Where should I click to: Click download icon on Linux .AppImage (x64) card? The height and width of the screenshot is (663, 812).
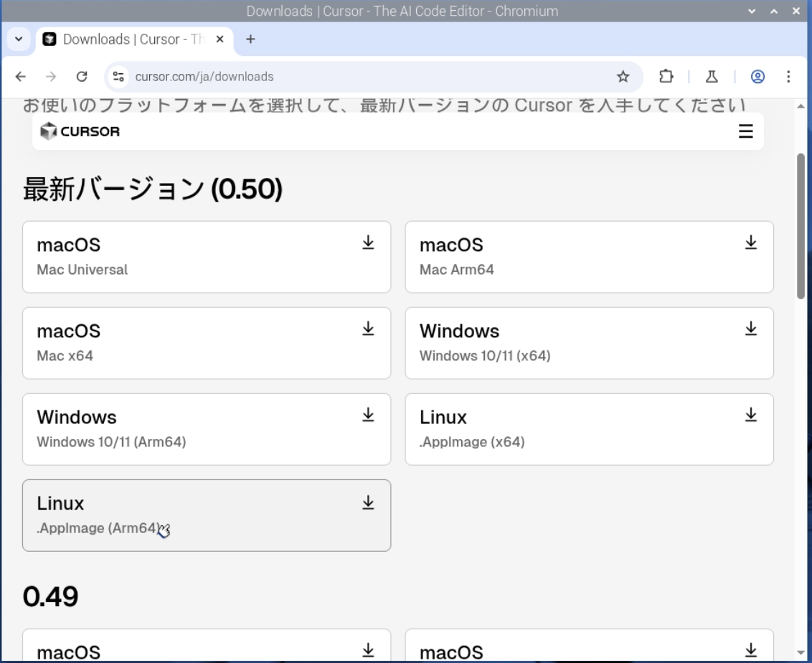pyautogui.click(x=751, y=415)
